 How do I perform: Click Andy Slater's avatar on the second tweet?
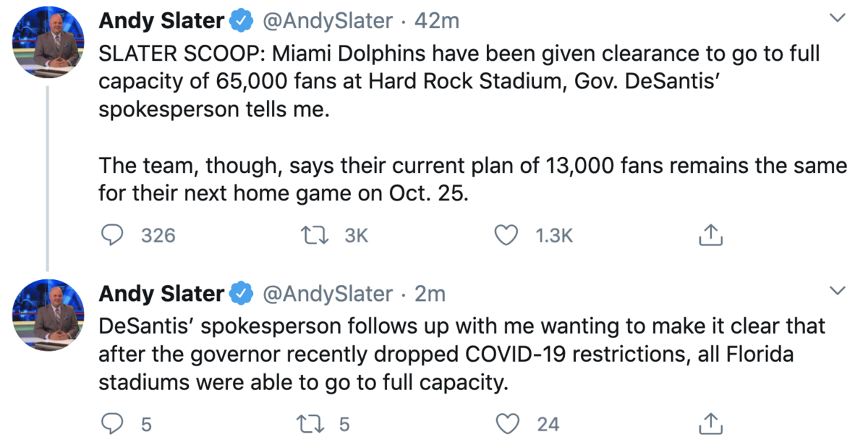click(x=48, y=313)
